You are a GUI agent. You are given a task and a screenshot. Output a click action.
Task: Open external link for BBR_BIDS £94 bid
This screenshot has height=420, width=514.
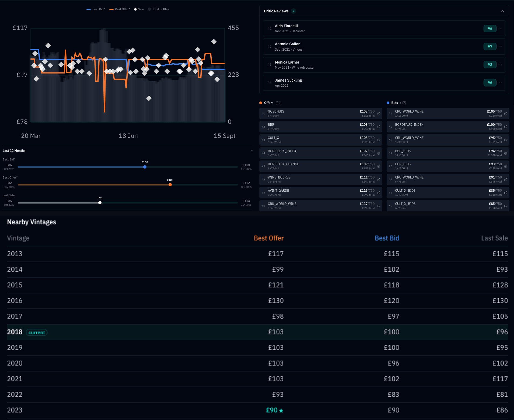coord(506,153)
